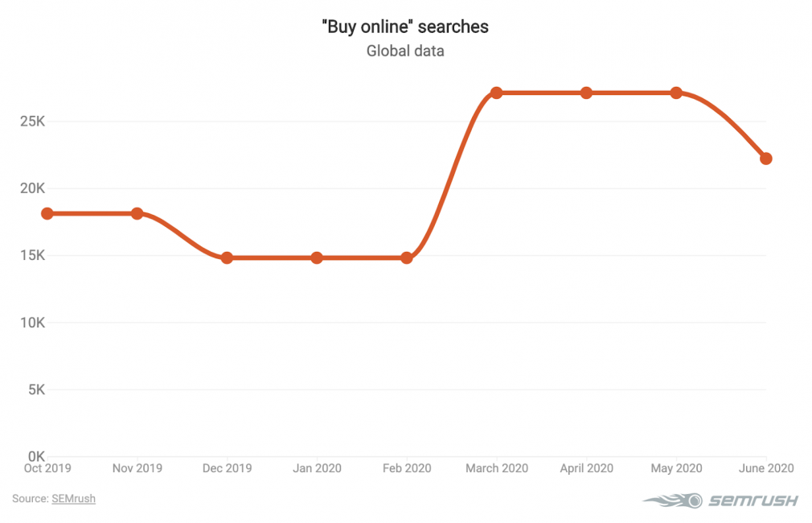This screenshot has width=812, height=523.
Task: Click the chart title "Buy online" searches
Action: click(405, 27)
